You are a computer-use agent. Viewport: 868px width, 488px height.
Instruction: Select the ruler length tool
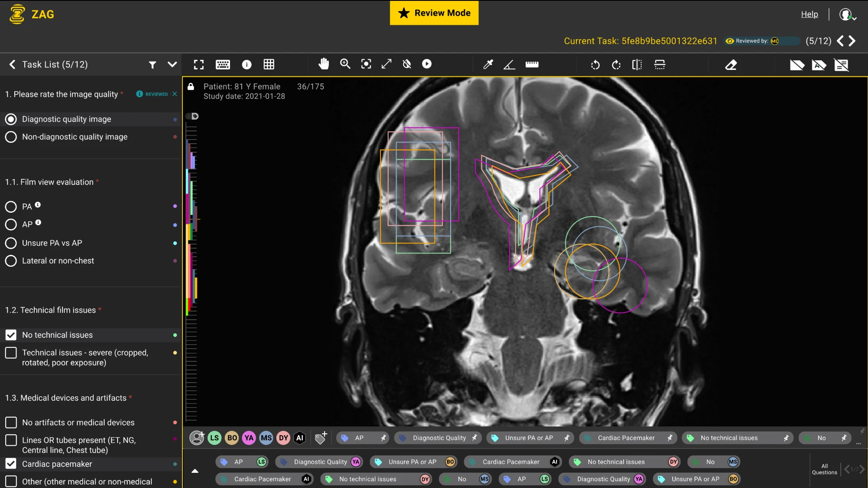(x=532, y=65)
